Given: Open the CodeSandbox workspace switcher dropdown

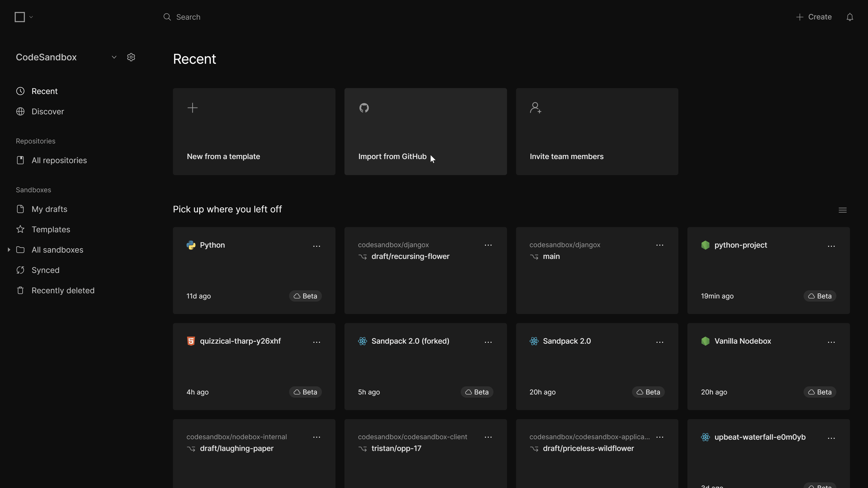Looking at the screenshot, I should coord(114,57).
